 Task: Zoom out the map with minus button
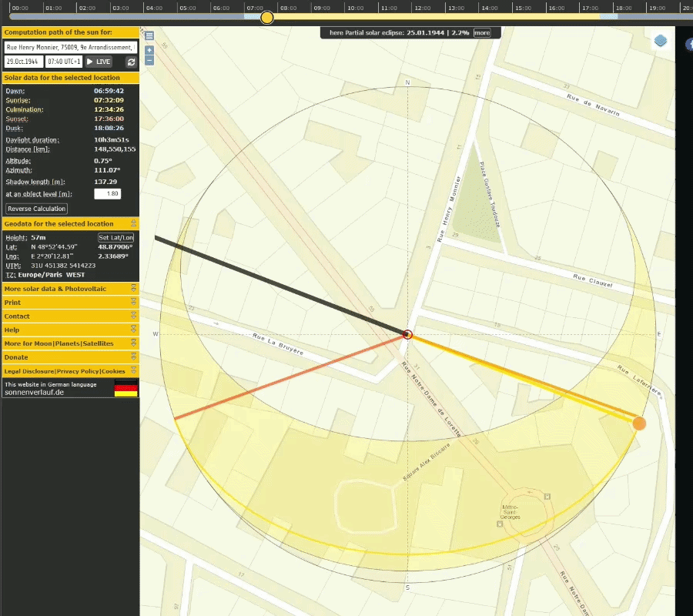coord(149,61)
